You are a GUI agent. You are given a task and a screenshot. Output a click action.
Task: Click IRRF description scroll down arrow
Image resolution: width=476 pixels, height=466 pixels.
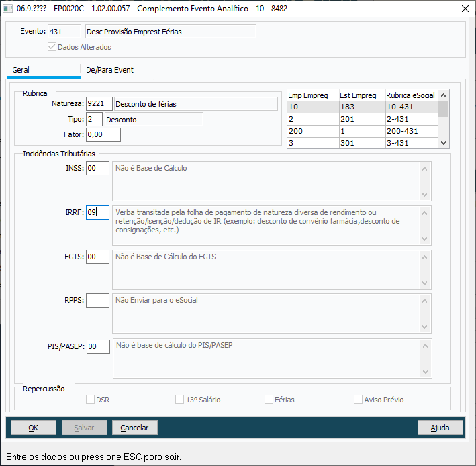[x=425, y=239]
